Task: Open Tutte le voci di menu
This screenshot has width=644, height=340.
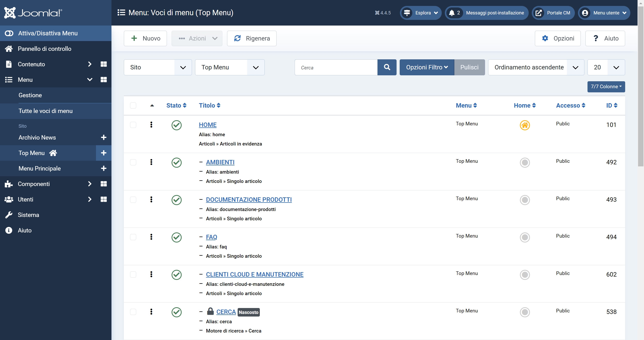Action: [x=45, y=111]
